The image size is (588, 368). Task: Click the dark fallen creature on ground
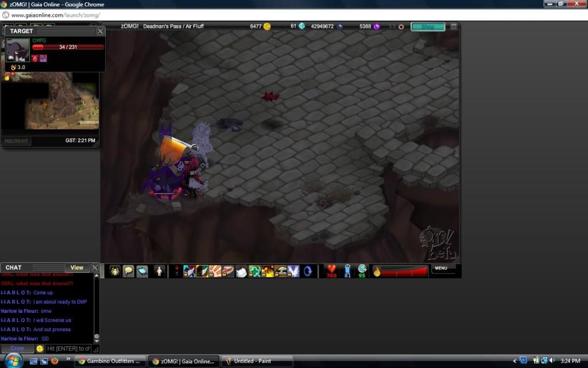[x=230, y=124]
